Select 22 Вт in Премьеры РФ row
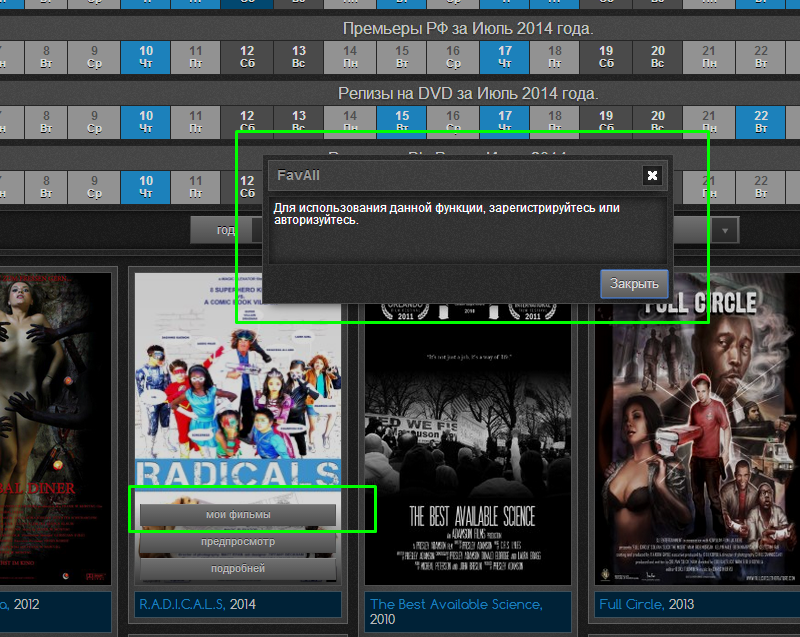The height and width of the screenshot is (637, 800). 761,57
